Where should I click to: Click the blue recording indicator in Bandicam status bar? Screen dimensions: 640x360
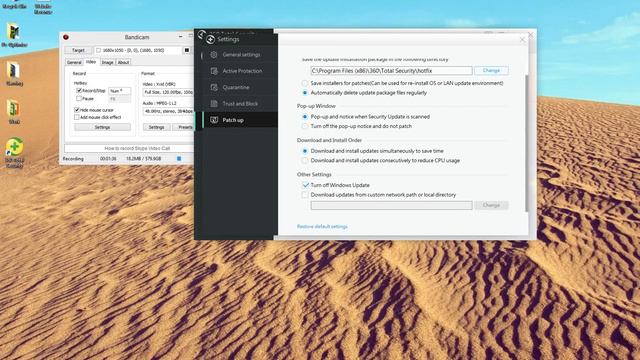(x=179, y=158)
